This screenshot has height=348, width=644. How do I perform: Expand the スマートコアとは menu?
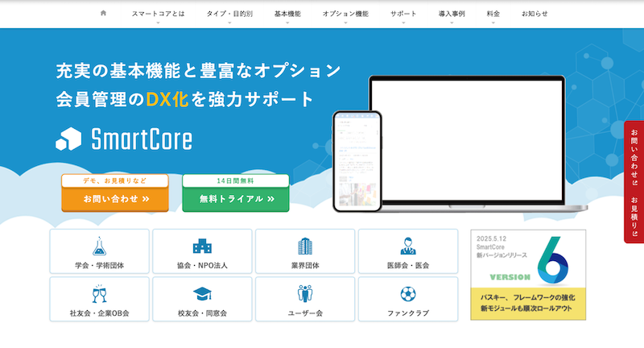[x=158, y=14]
